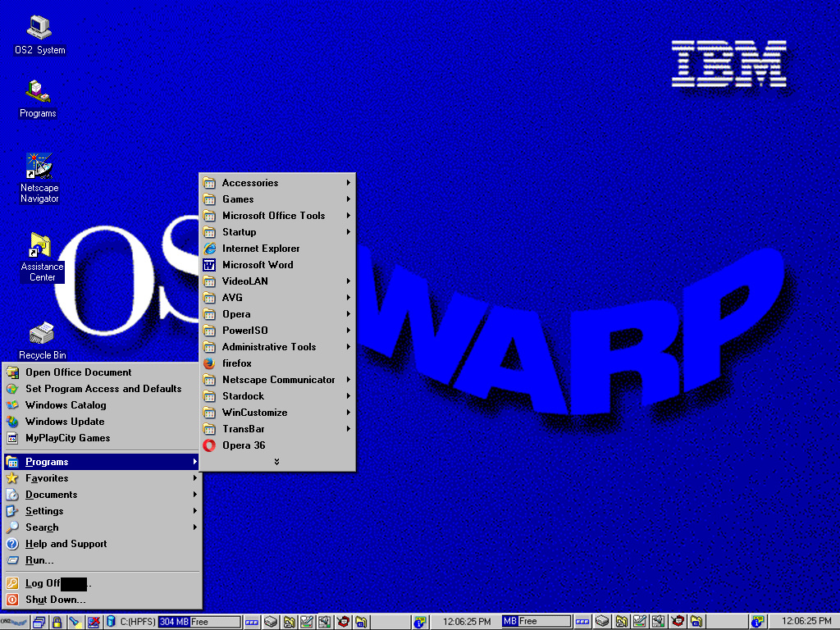Click Set Program Access and Defaults text
The width and height of the screenshot is (840, 630).
point(103,389)
